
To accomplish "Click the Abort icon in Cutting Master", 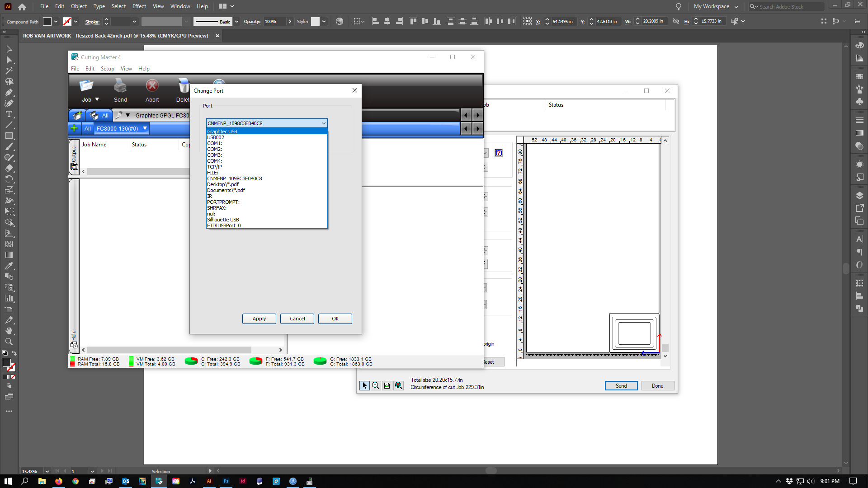I will point(152,86).
